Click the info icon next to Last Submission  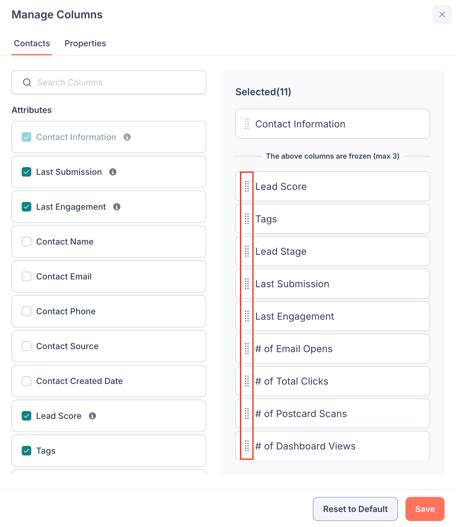point(113,172)
